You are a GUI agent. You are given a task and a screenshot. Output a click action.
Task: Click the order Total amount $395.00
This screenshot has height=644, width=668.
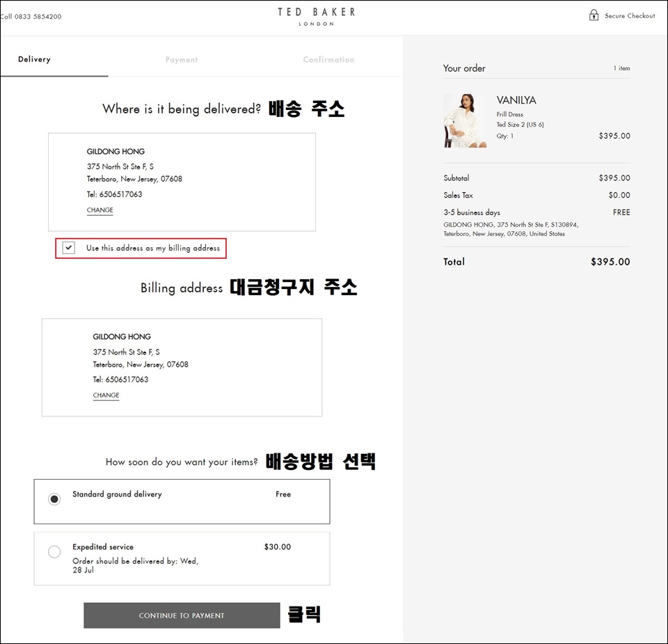610,262
